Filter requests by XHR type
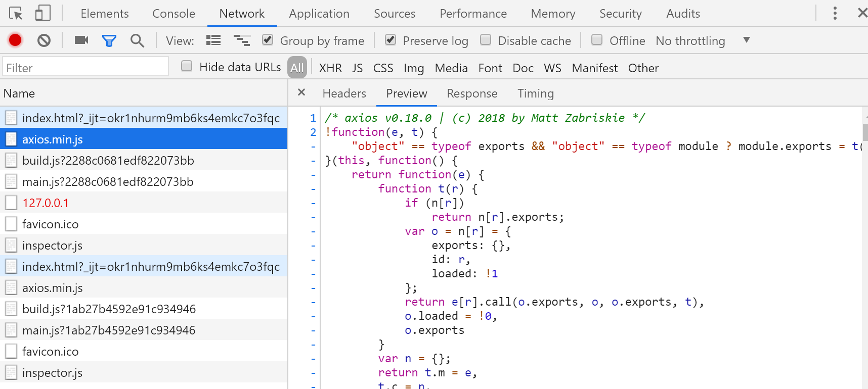This screenshot has height=389, width=868. (330, 68)
